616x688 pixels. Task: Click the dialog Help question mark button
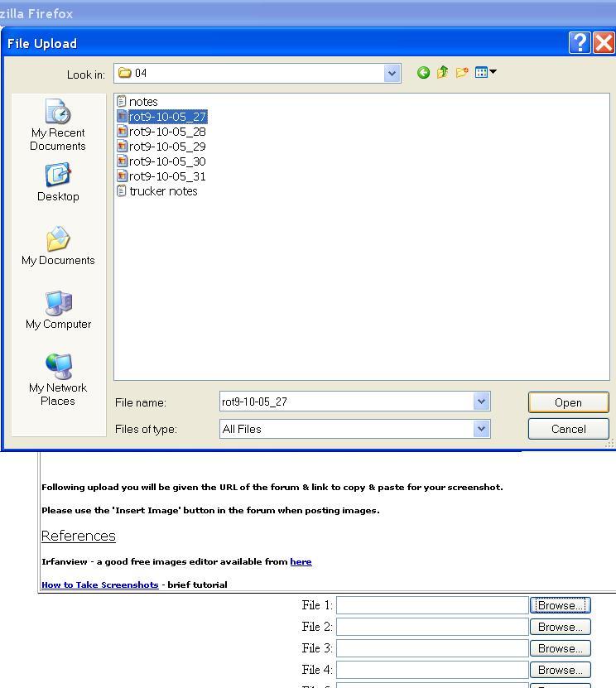(580, 43)
